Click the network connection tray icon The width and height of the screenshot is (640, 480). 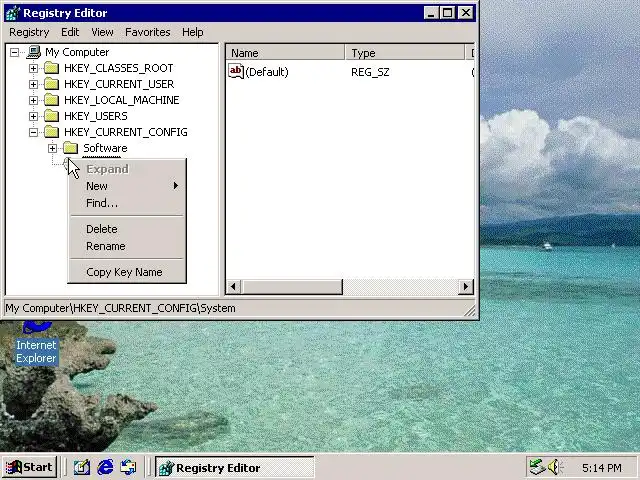tap(537, 467)
